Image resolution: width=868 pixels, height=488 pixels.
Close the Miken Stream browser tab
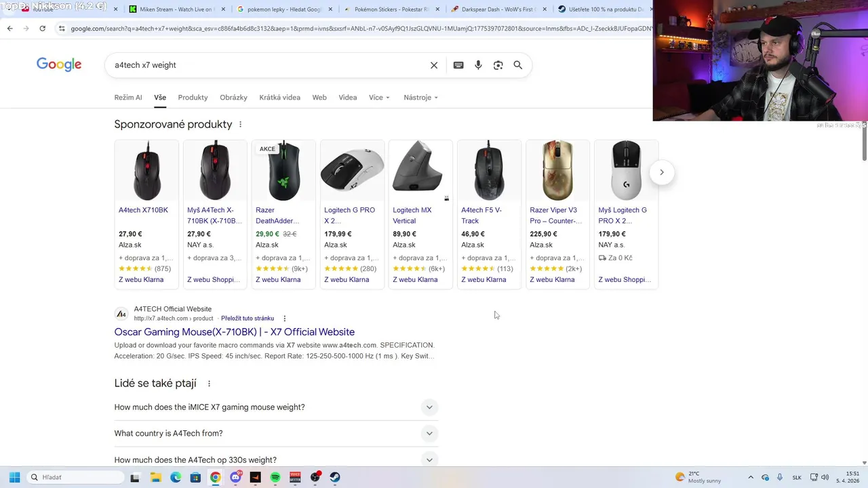[x=222, y=9]
